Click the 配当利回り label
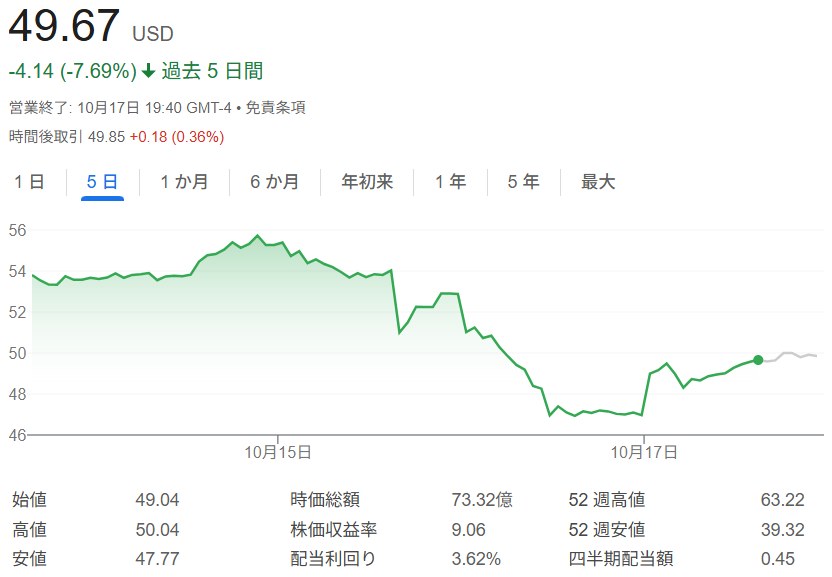Image resolution: width=832 pixels, height=577 pixels. pyautogui.click(x=334, y=559)
